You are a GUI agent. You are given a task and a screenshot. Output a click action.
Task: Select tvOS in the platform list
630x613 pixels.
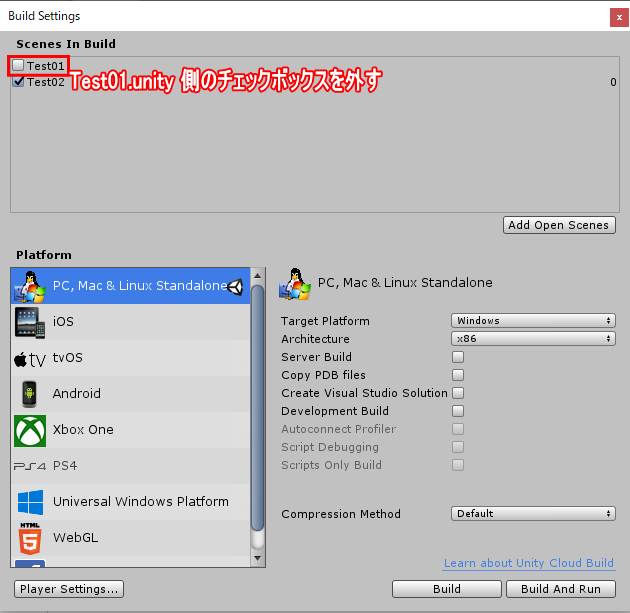point(131,358)
